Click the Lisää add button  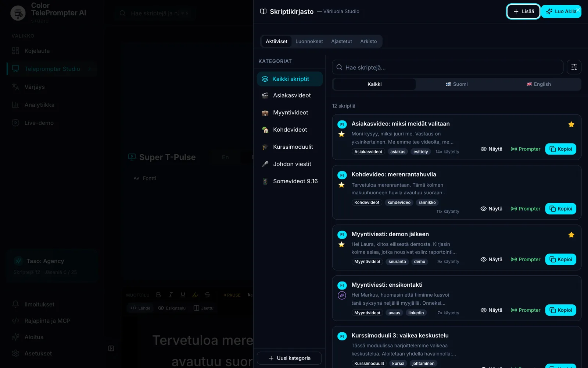point(523,11)
